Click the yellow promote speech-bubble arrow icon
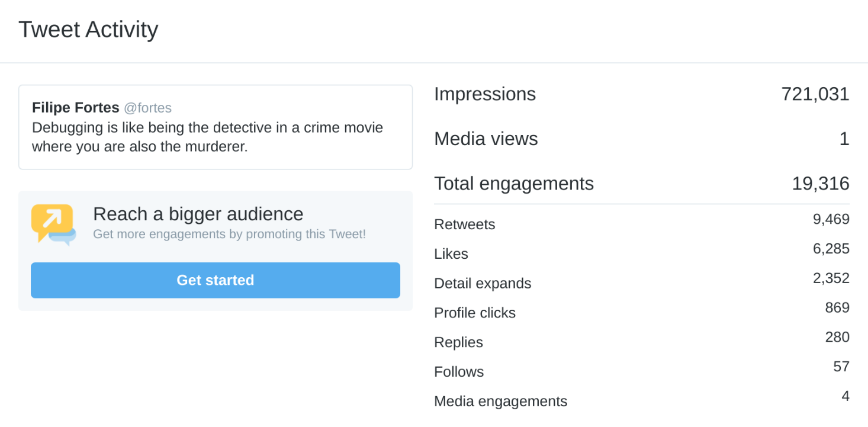Image resolution: width=868 pixels, height=427 pixels. [53, 224]
